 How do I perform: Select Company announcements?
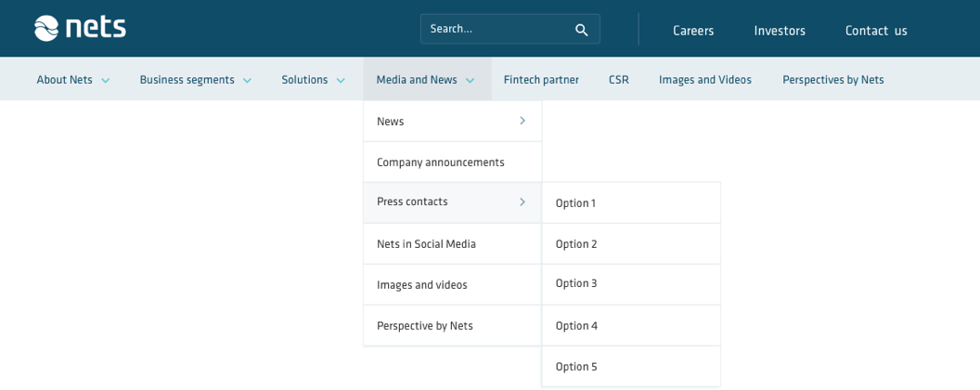[x=452, y=162]
